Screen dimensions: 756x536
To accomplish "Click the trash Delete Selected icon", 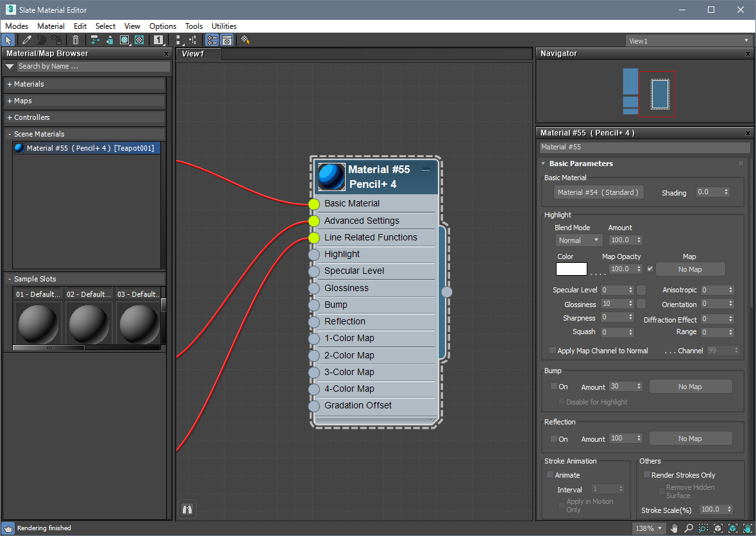I will pos(76,40).
